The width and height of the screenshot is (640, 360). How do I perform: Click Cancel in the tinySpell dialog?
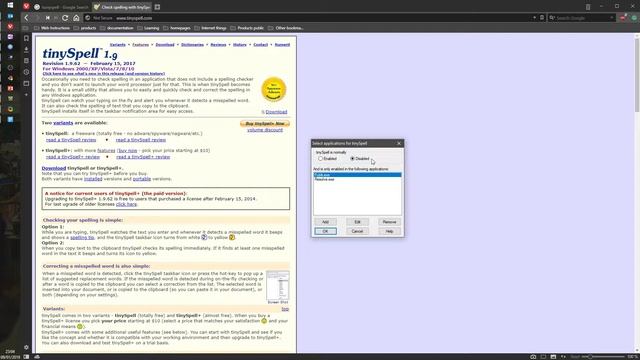click(357, 231)
